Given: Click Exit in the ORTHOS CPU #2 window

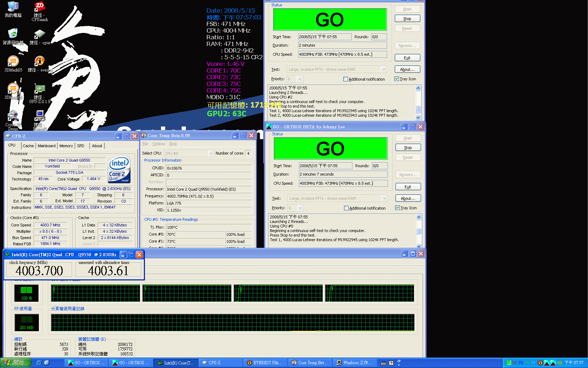Looking at the screenshot, I should (407, 58).
